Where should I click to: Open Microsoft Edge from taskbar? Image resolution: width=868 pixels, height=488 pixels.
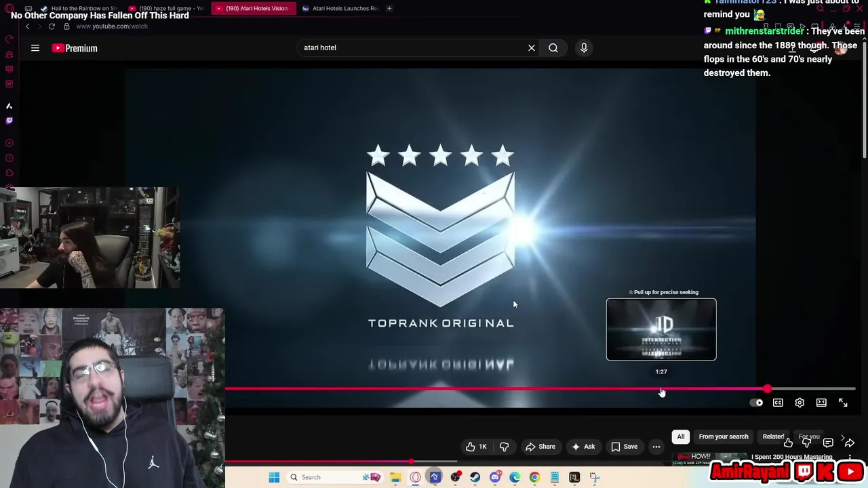[515, 477]
